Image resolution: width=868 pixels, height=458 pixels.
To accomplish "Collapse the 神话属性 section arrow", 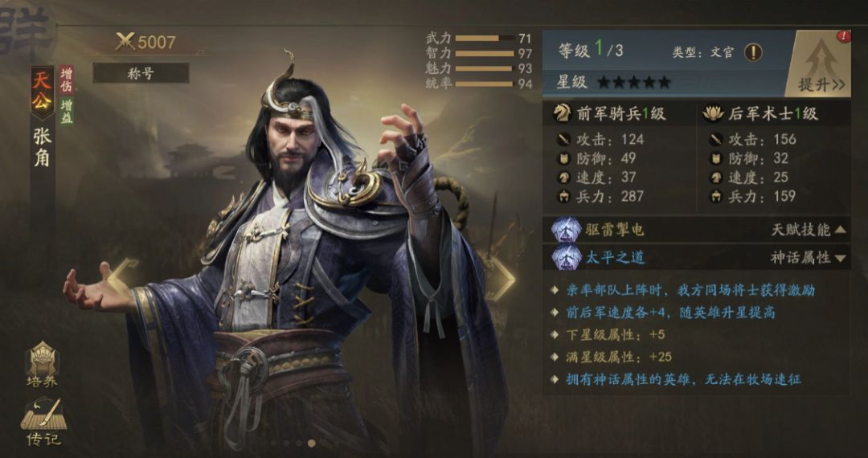I will (840, 258).
